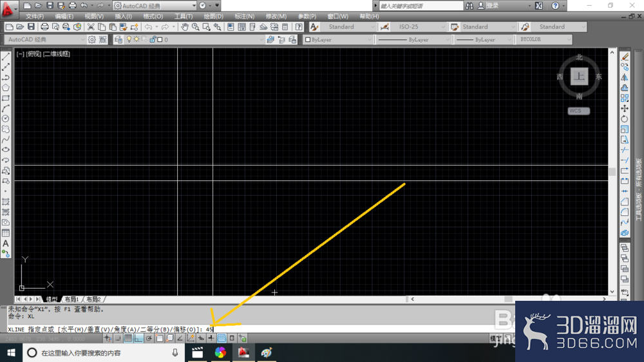Open the Dimension Style manager icon
Viewport: 644px width, 362px height.
click(x=384, y=26)
